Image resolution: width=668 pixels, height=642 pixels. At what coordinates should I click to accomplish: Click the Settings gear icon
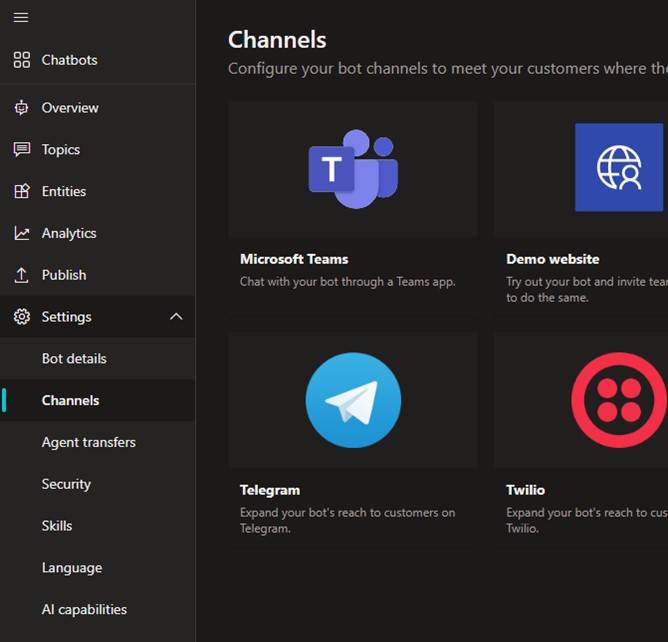[x=21, y=317]
